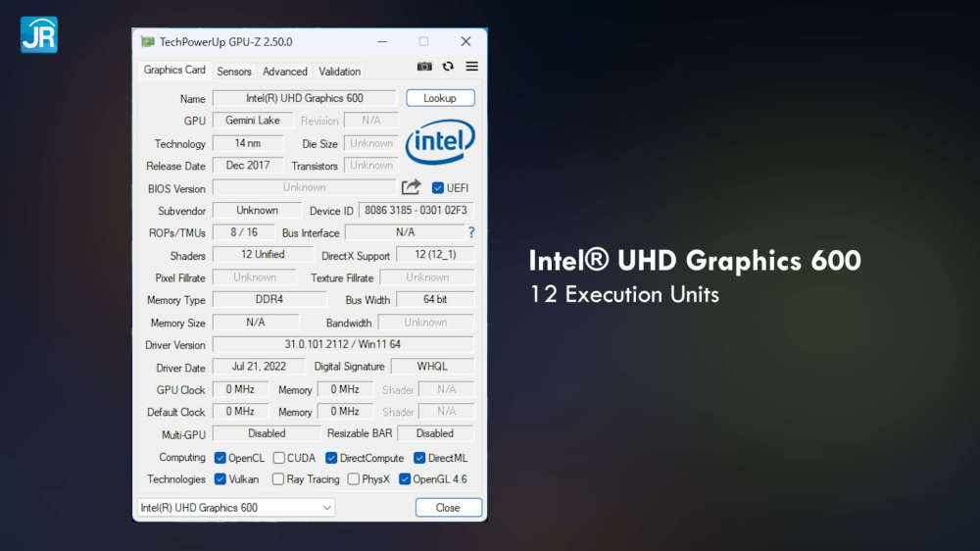
Task: Click the "Computing" row label
Action: pos(182,457)
